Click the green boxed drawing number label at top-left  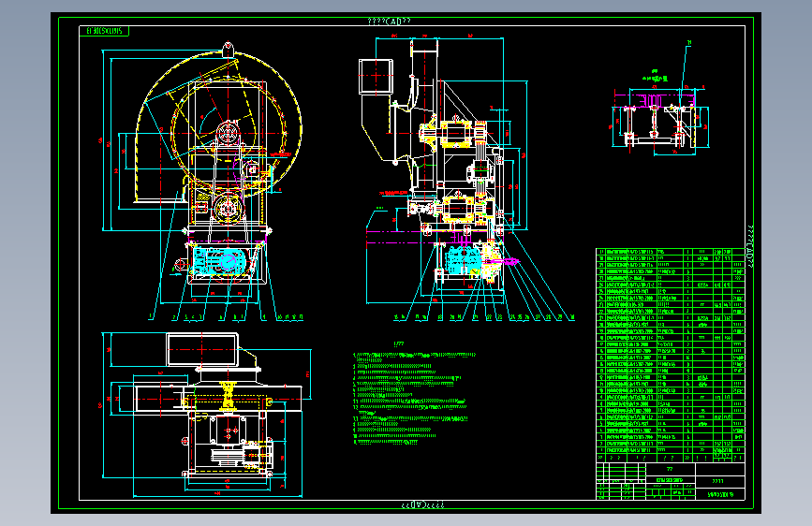click(104, 31)
